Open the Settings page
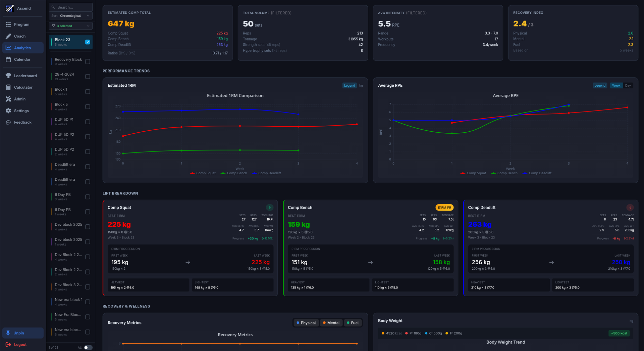The height and width of the screenshot is (351, 644). pyautogui.click(x=21, y=111)
